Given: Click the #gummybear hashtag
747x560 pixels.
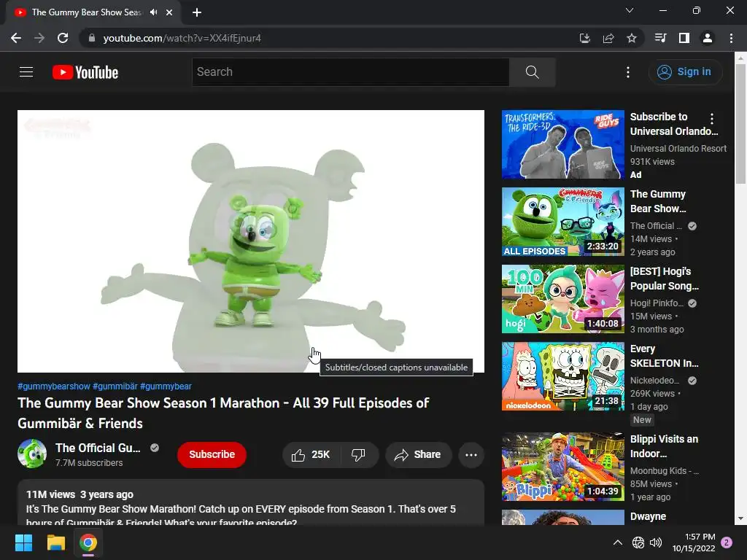Looking at the screenshot, I should click(x=166, y=386).
